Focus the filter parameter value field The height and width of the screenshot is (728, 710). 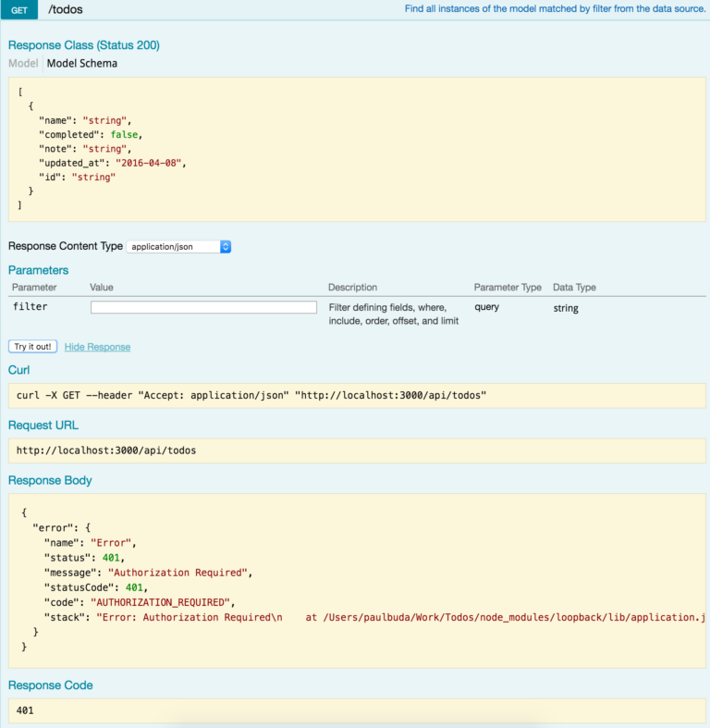(x=203, y=307)
